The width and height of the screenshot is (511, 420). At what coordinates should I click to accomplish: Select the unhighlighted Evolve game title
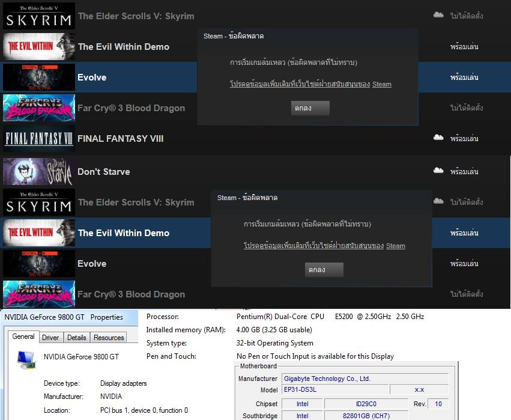(x=92, y=264)
